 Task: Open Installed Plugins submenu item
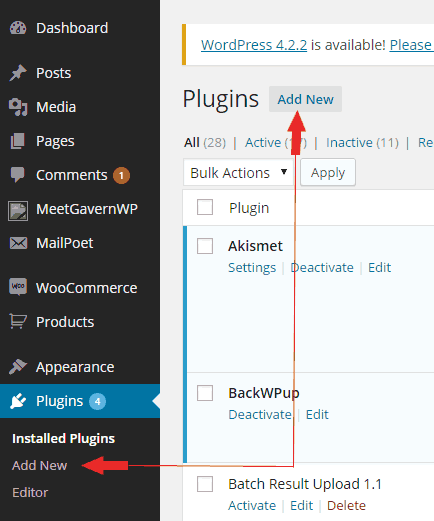point(63,439)
